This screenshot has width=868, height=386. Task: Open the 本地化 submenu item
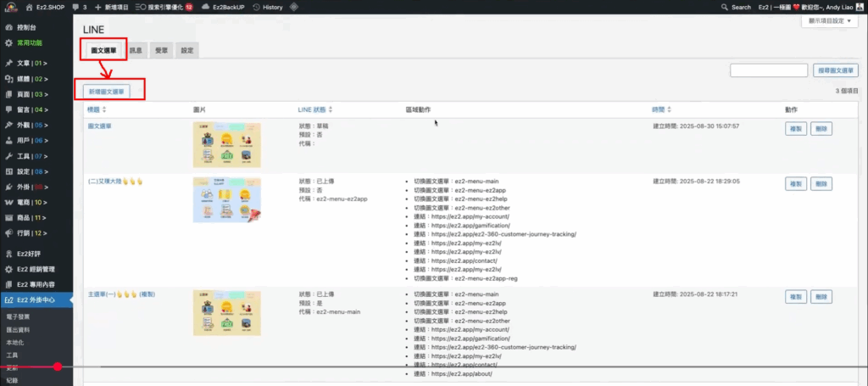(x=15, y=343)
